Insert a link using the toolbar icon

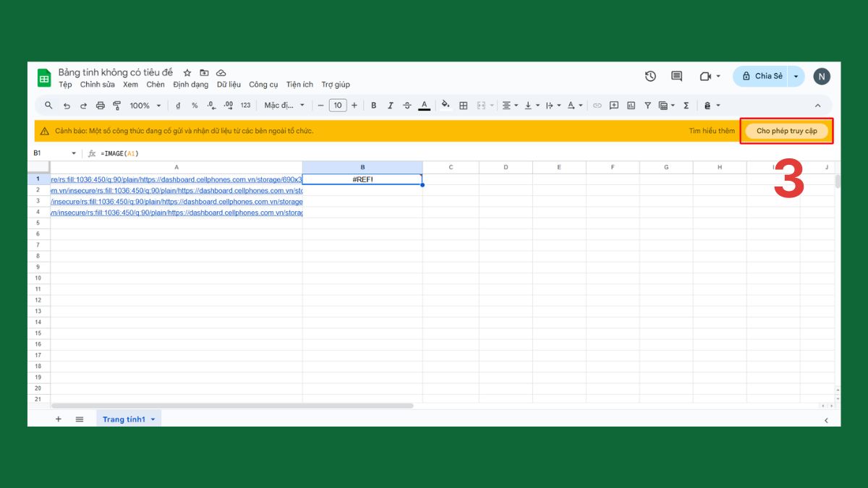point(597,105)
